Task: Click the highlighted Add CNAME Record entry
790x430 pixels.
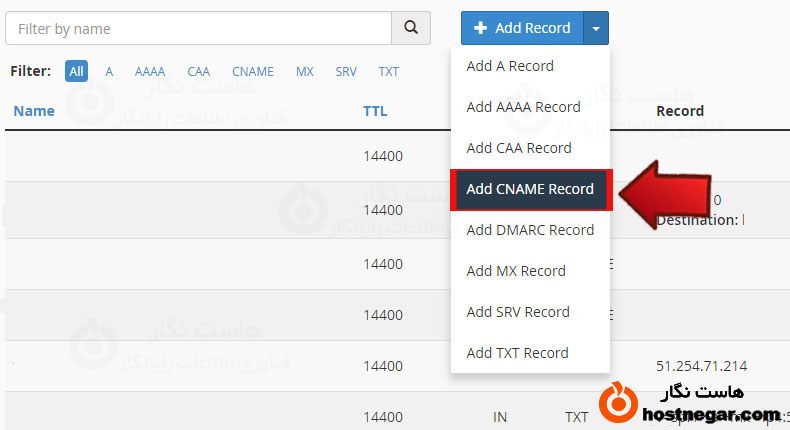Action: coord(530,189)
